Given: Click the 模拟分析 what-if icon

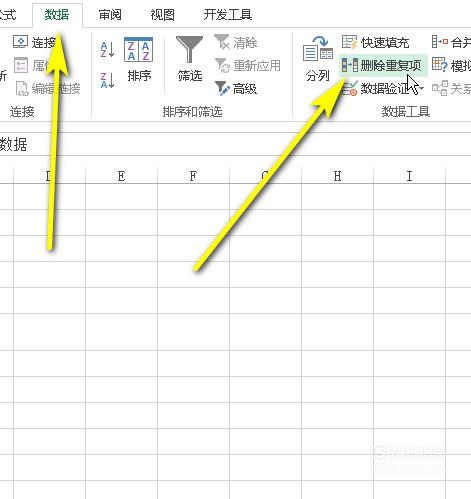Looking at the screenshot, I should coord(439,65).
